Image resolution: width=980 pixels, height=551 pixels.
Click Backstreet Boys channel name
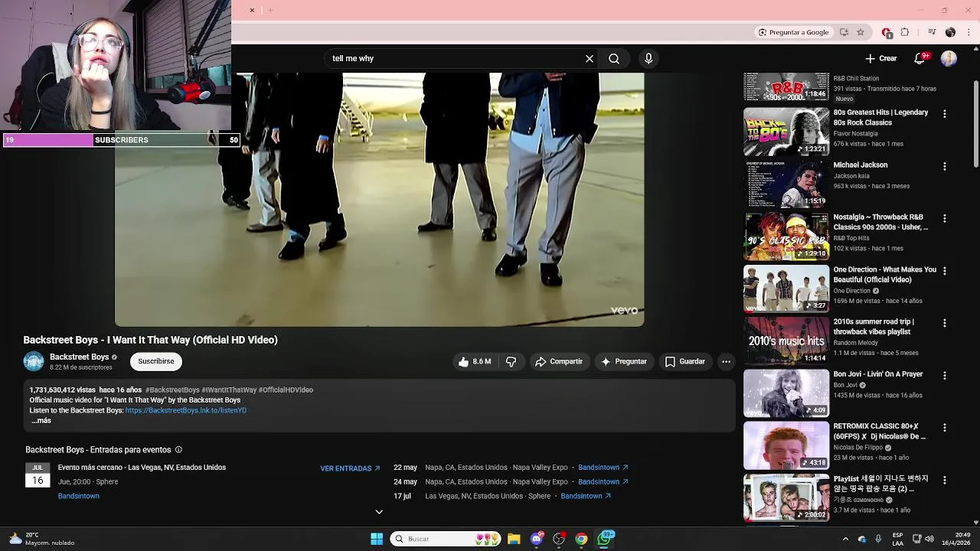[x=80, y=357]
